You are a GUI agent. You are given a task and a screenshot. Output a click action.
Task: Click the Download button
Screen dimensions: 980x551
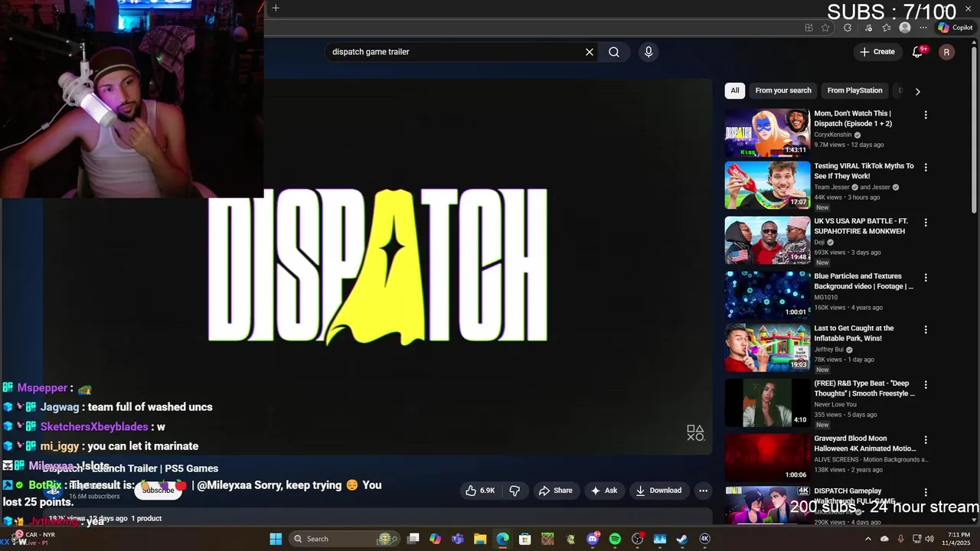coord(658,491)
